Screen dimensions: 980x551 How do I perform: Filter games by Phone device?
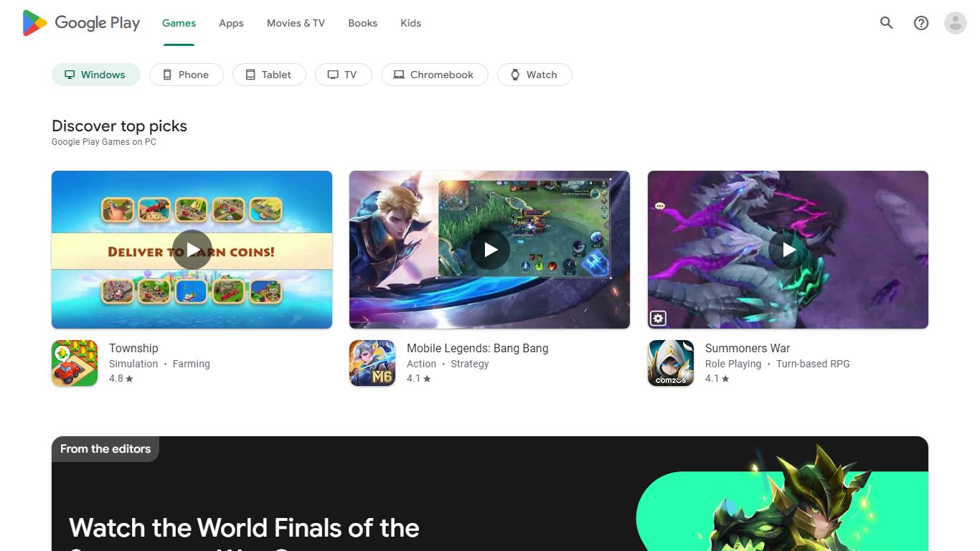pos(187,75)
